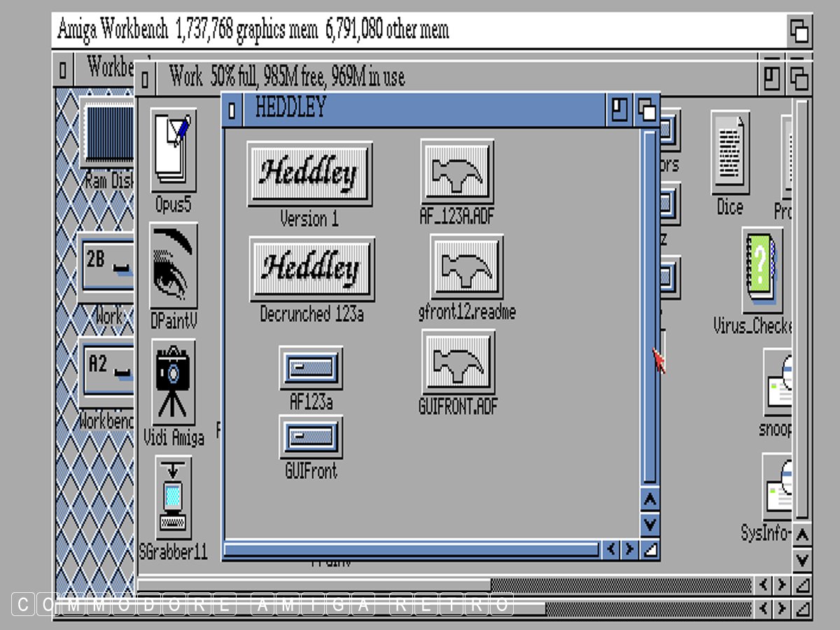Screen dimensions: 840x630
Task: Open the AF123a drawer icon
Action: [311, 367]
